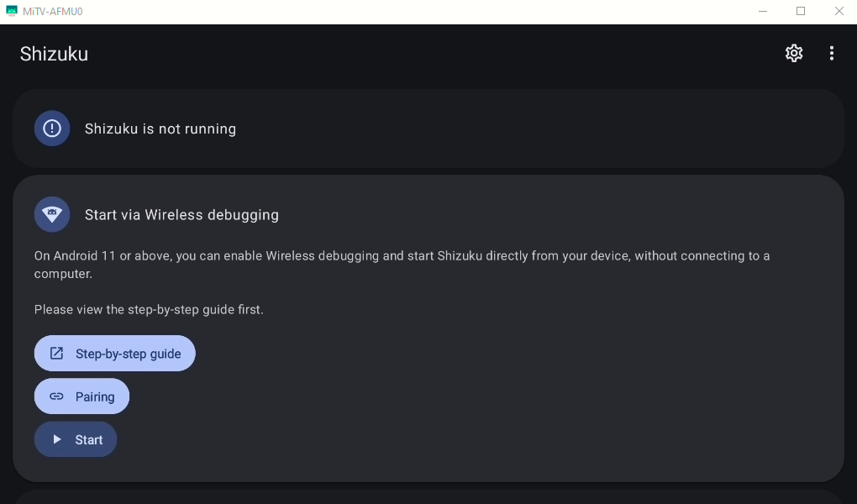Click the Android 11 description text
857x504 pixels.
402,265
